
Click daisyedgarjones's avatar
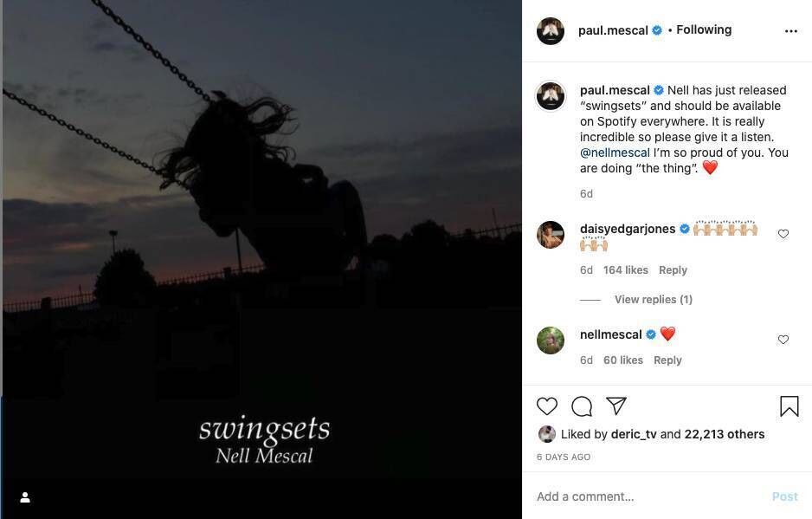551,235
